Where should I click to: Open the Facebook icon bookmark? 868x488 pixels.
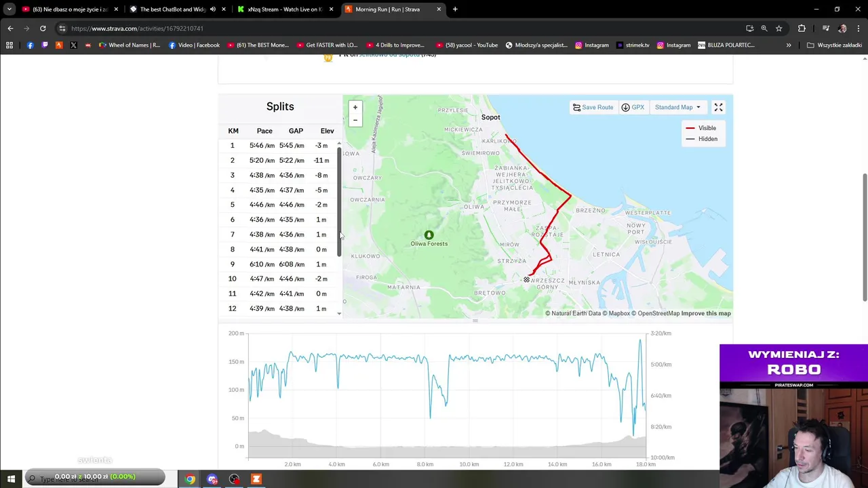pos(30,45)
